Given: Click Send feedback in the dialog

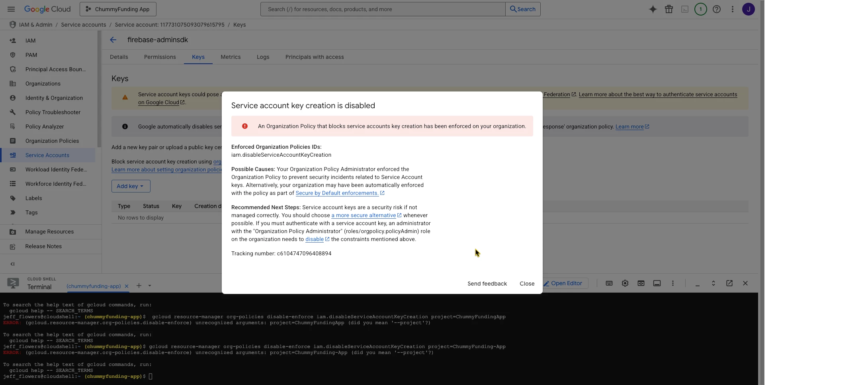Looking at the screenshot, I should point(487,284).
